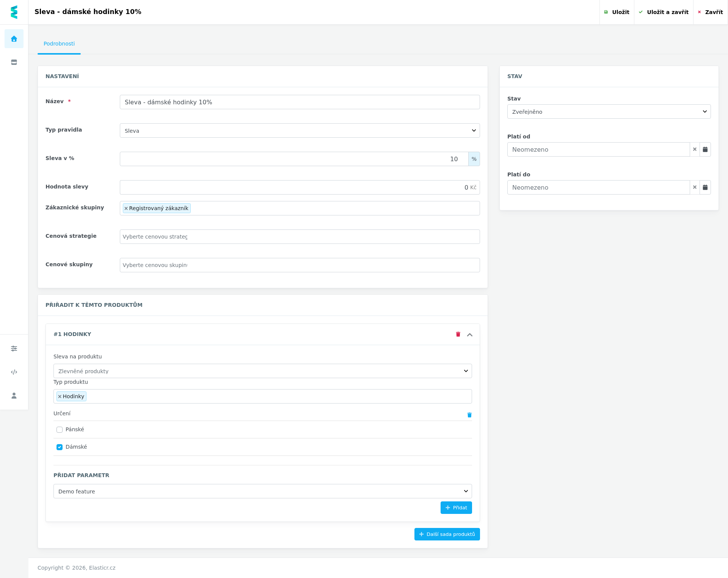
Task: Open the user profile sidebar icon
Action: tap(14, 396)
